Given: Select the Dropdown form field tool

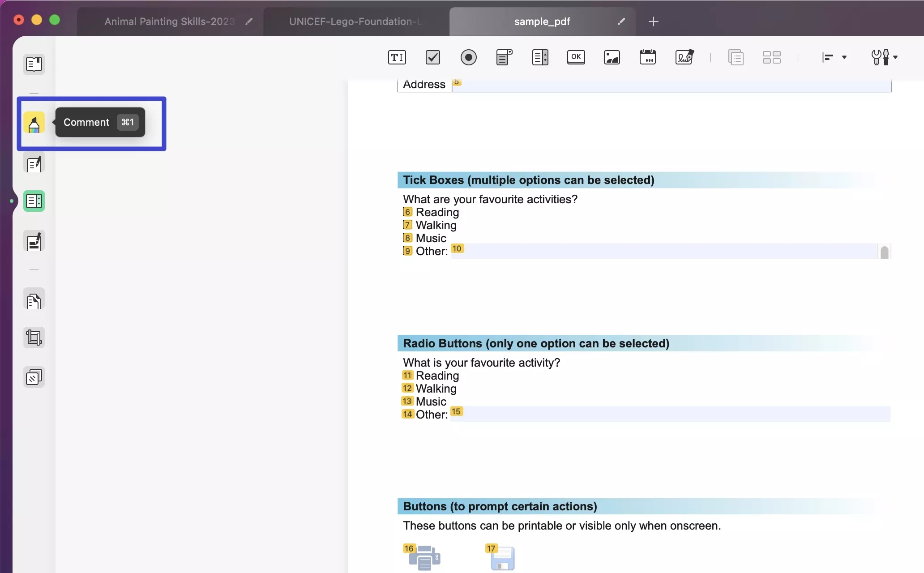Looking at the screenshot, I should click(504, 57).
